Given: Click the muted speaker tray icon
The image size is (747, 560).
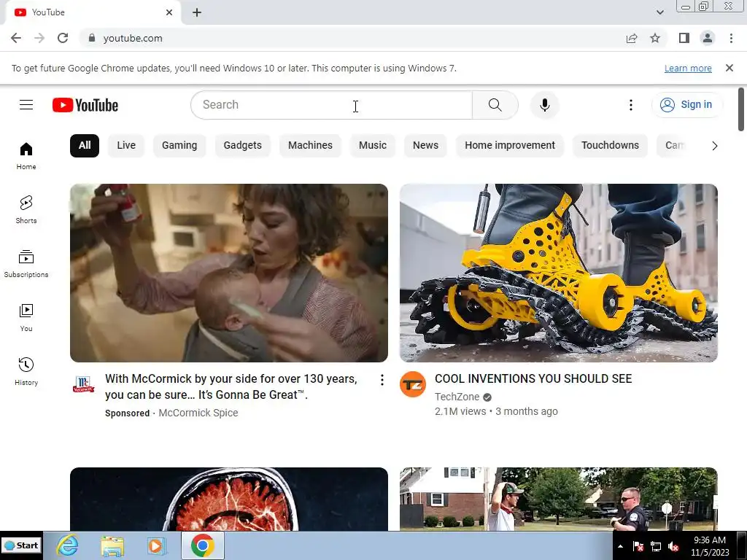Looking at the screenshot, I should click(673, 547).
